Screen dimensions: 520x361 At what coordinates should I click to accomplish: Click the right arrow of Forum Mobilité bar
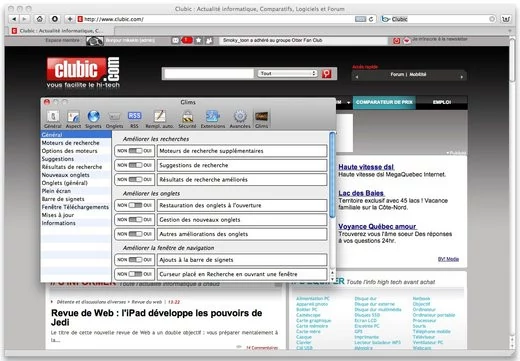462,77
